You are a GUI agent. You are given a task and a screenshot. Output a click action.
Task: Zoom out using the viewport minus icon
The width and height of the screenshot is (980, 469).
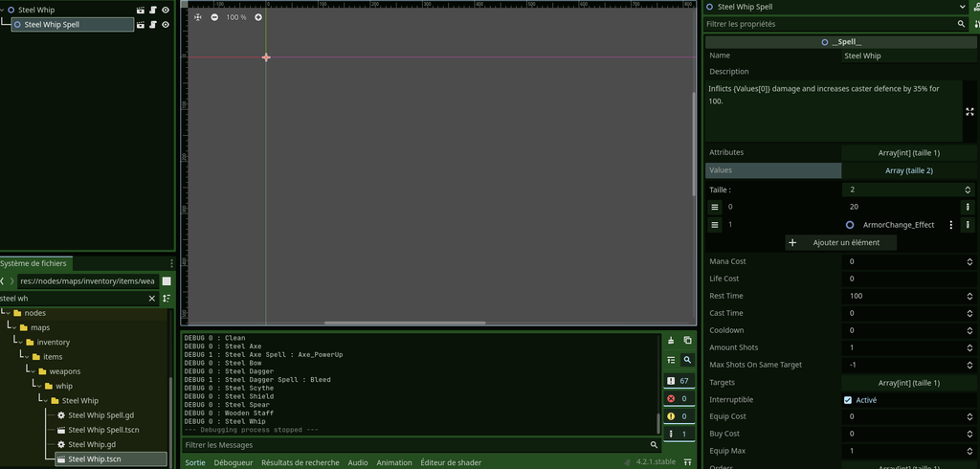point(214,17)
